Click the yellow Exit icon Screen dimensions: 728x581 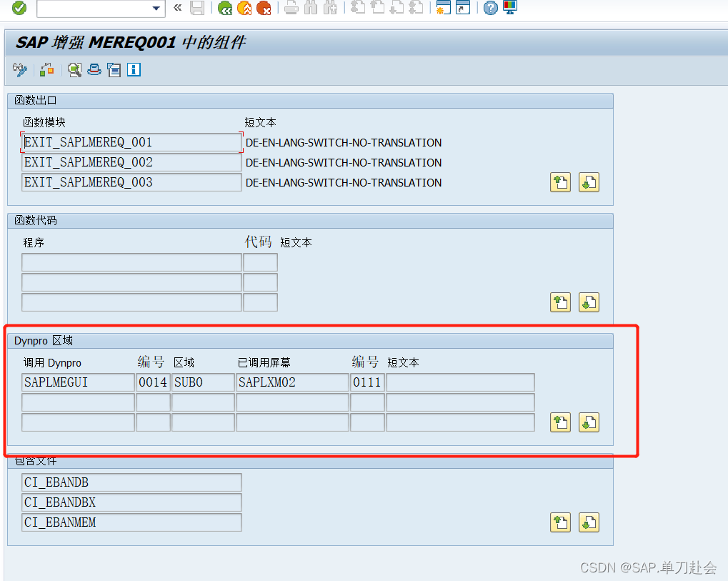244,8
